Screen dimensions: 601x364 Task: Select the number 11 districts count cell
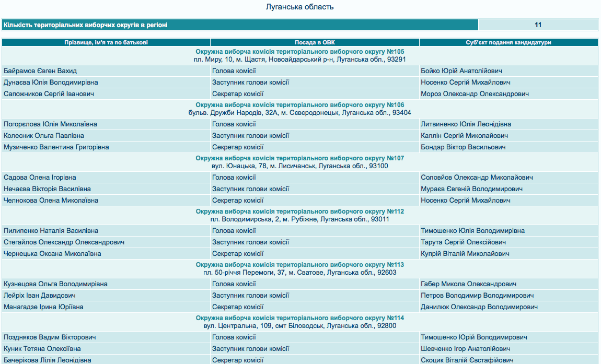(538, 25)
